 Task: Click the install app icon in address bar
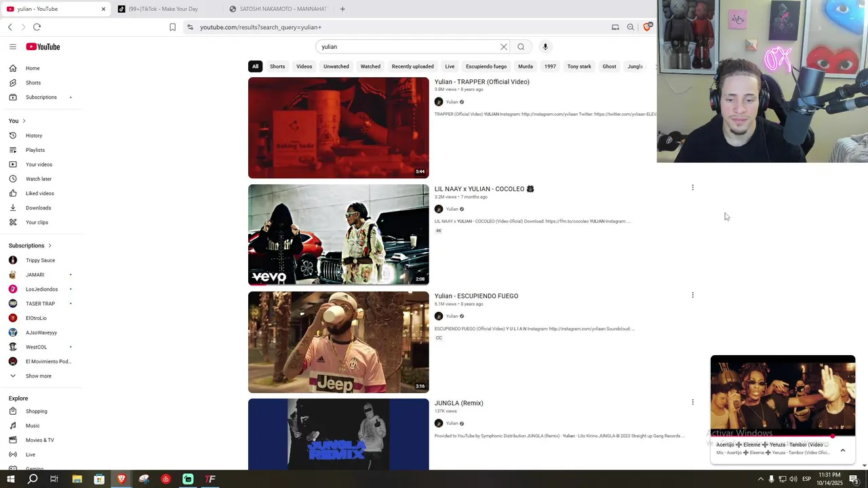[615, 27]
